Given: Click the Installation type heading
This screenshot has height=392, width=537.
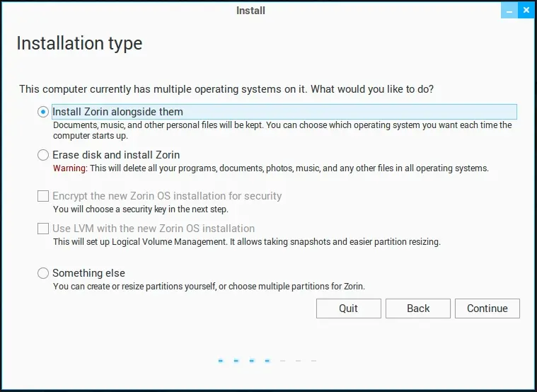Looking at the screenshot, I should tap(79, 43).
